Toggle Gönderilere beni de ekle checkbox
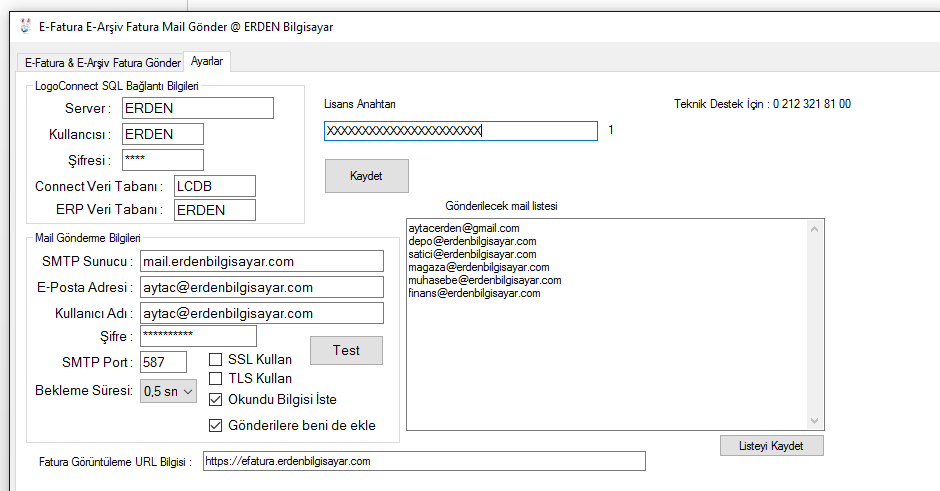Screen dimensions: 940x491 click(x=216, y=425)
